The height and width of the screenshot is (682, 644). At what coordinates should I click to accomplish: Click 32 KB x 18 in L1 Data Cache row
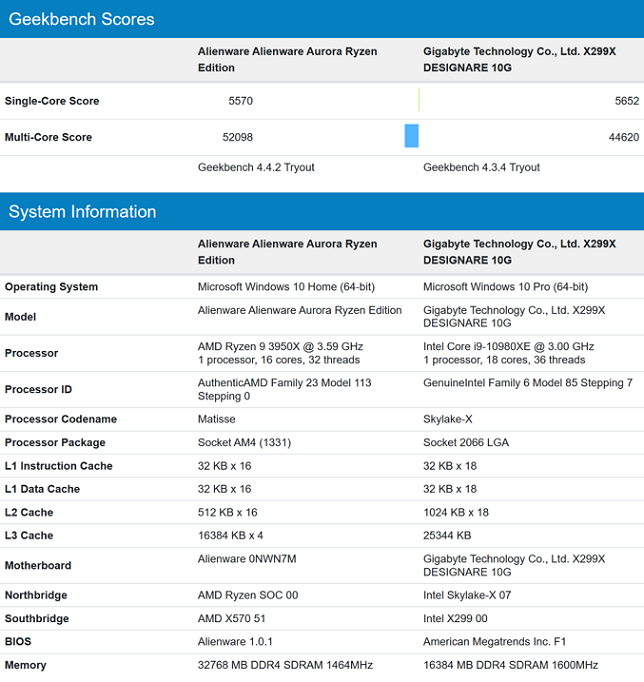click(x=450, y=489)
